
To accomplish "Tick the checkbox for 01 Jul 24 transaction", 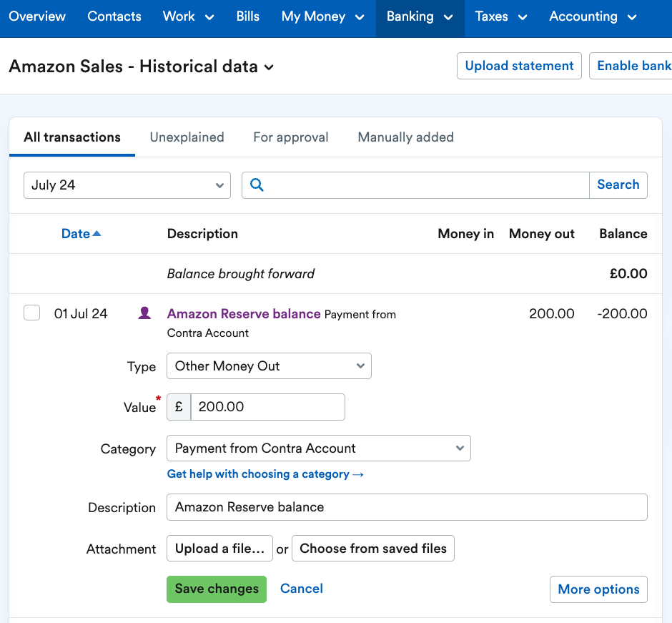I will [31, 313].
